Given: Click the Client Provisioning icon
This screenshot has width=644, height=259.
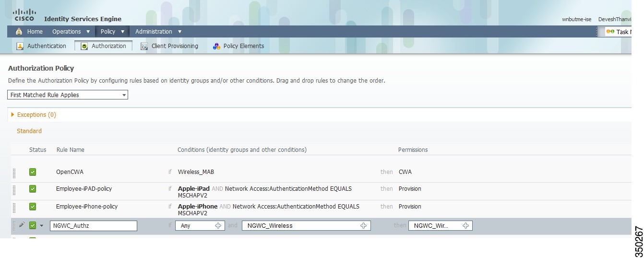Looking at the screenshot, I should [x=144, y=46].
